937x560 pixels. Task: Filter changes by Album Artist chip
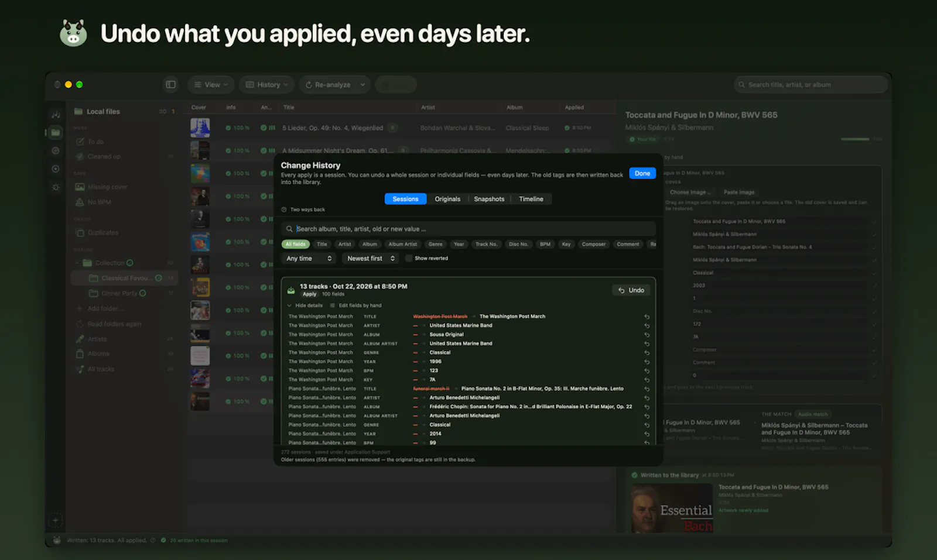pyautogui.click(x=403, y=244)
